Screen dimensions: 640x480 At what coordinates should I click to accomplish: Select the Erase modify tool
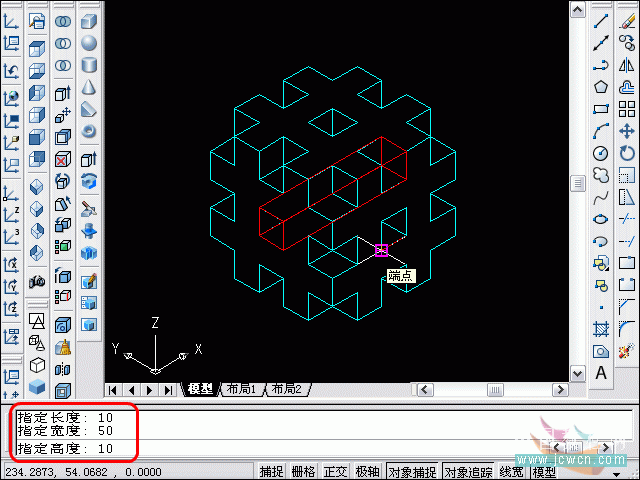pos(627,21)
